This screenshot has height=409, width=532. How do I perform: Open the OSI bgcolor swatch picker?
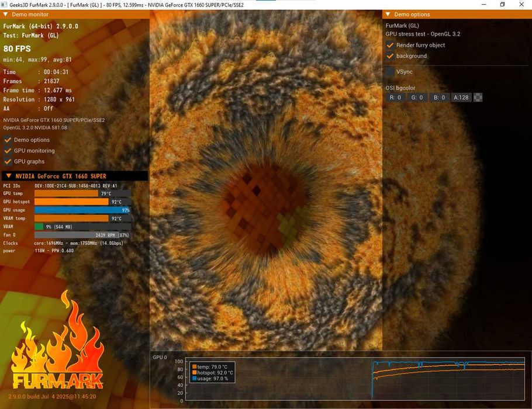478,98
